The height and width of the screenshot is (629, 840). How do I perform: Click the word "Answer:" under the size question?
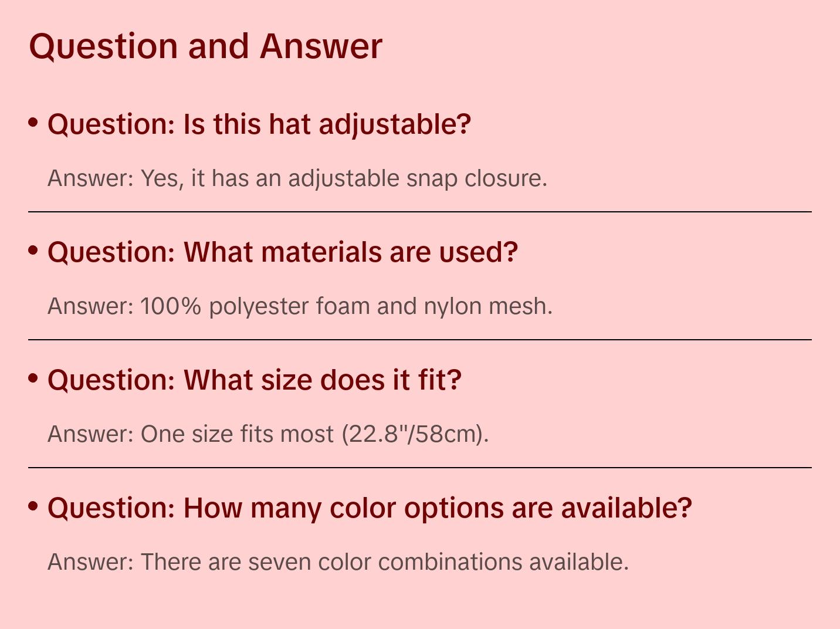(91, 434)
